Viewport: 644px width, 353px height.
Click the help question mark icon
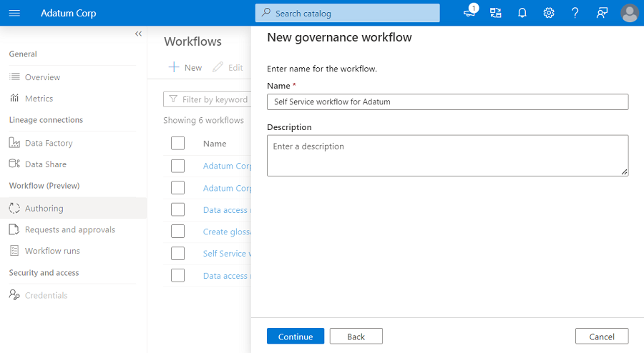[575, 13]
